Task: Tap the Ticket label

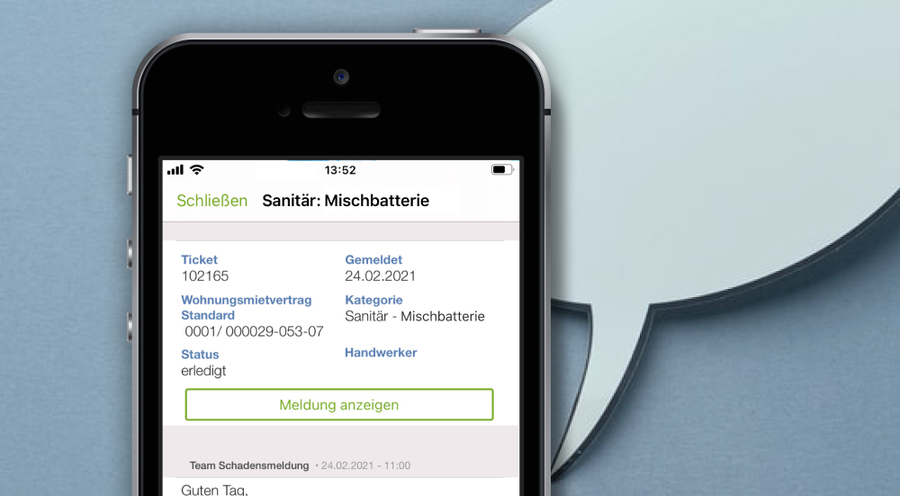Action: coord(199,259)
